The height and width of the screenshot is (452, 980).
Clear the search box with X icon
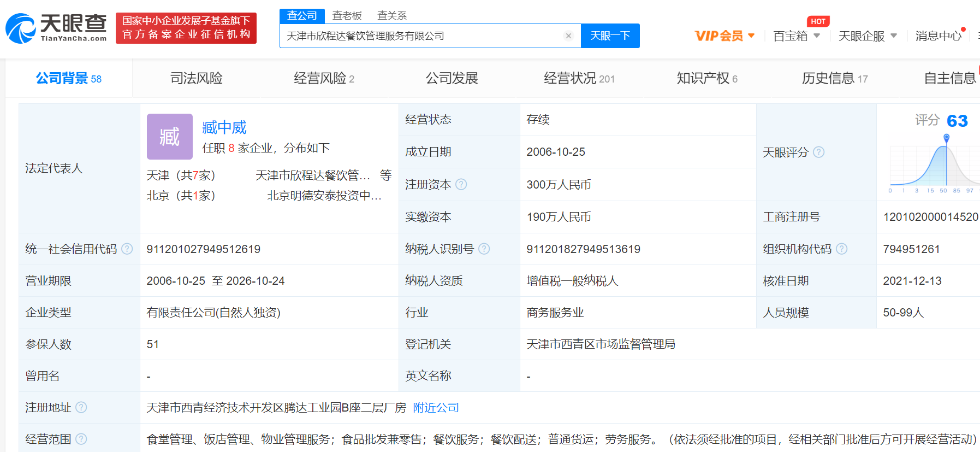tap(568, 36)
